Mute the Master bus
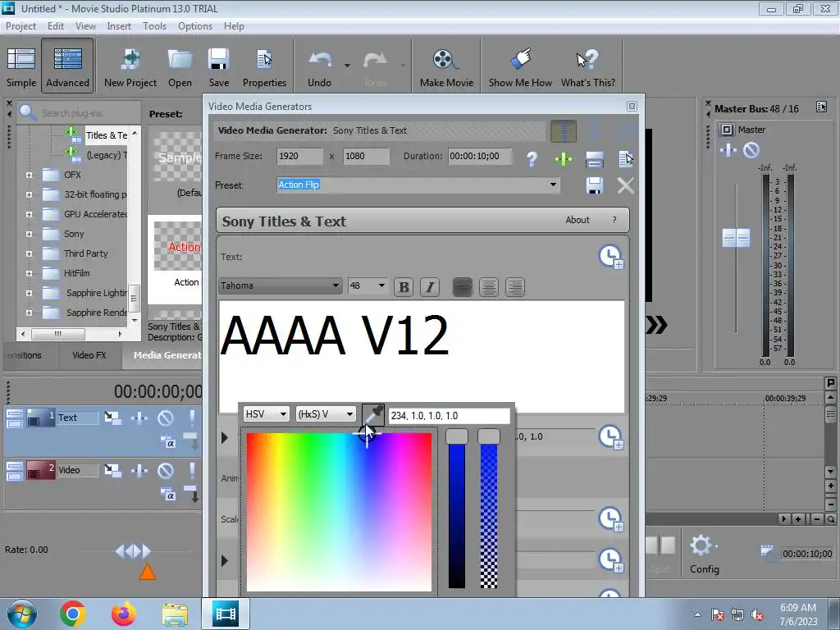Screen dimensions: 840x630 point(751,150)
